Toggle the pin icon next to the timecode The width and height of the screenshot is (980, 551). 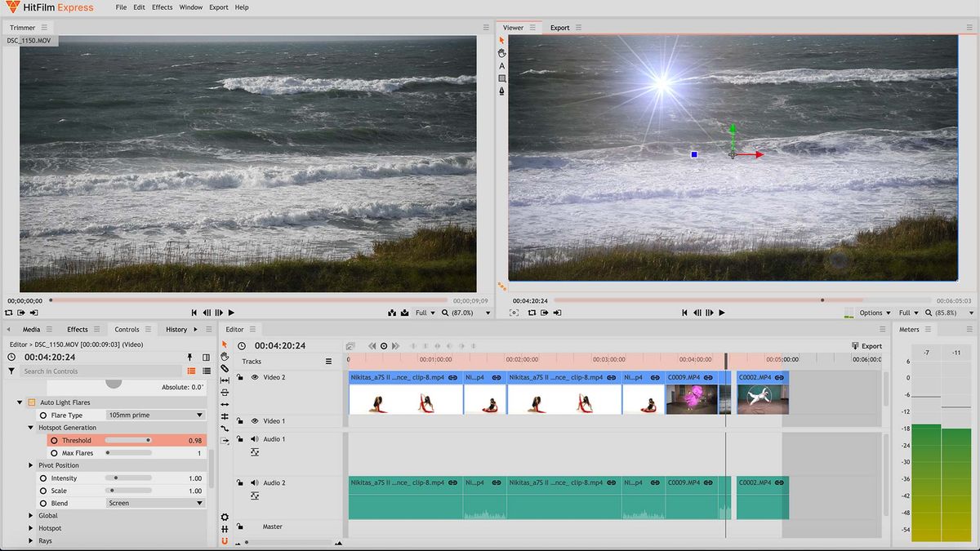[189, 357]
